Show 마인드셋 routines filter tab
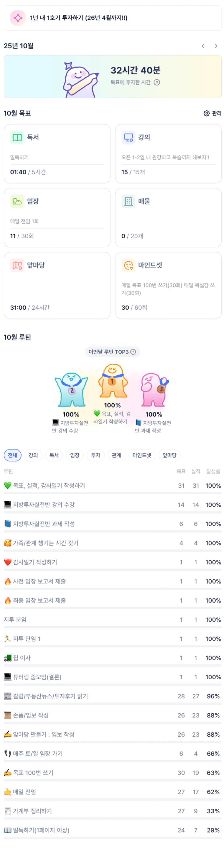Image resolution: width=224 pixels, height=868 pixels. pos(142,456)
